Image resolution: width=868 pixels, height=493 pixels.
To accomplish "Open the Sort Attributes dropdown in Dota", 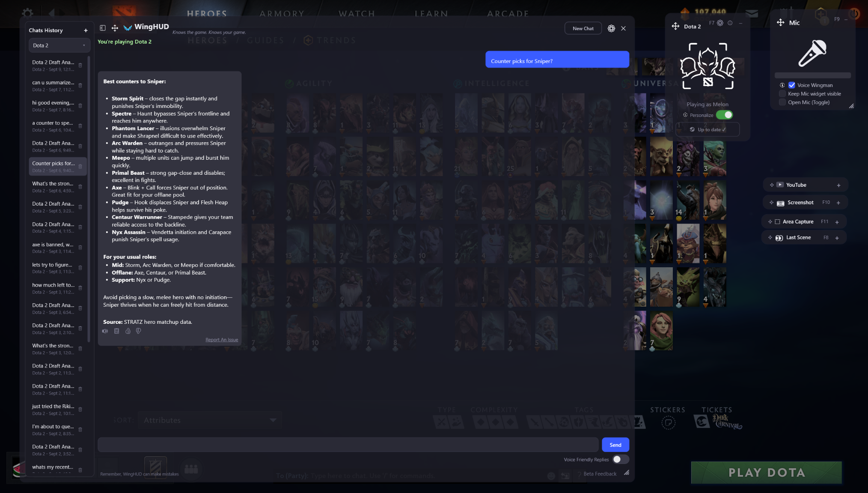I will pos(210,420).
